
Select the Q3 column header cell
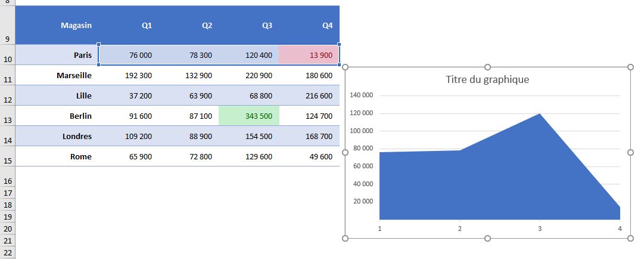(x=249, y=26)
